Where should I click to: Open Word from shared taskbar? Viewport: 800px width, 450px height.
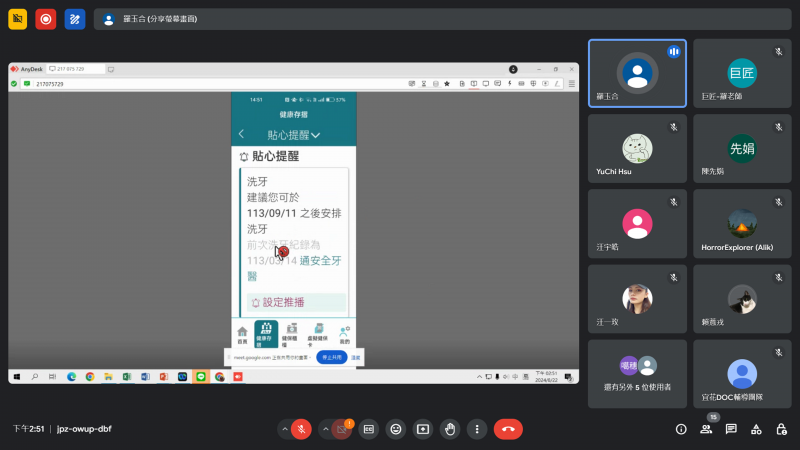[x=145, y=377]
